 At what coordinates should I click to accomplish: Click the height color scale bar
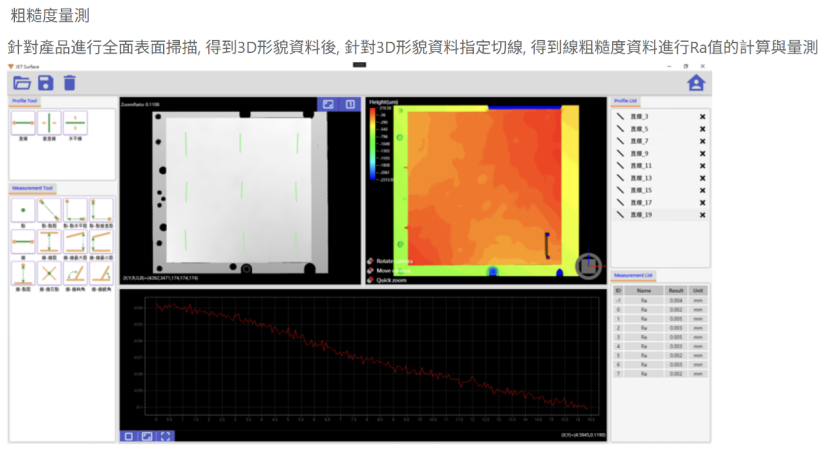[373, 144]
